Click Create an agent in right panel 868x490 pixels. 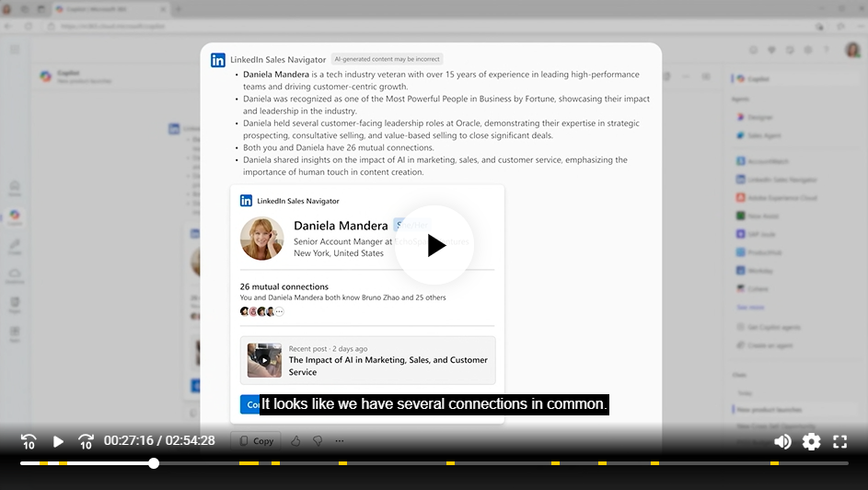click(765, 345)
